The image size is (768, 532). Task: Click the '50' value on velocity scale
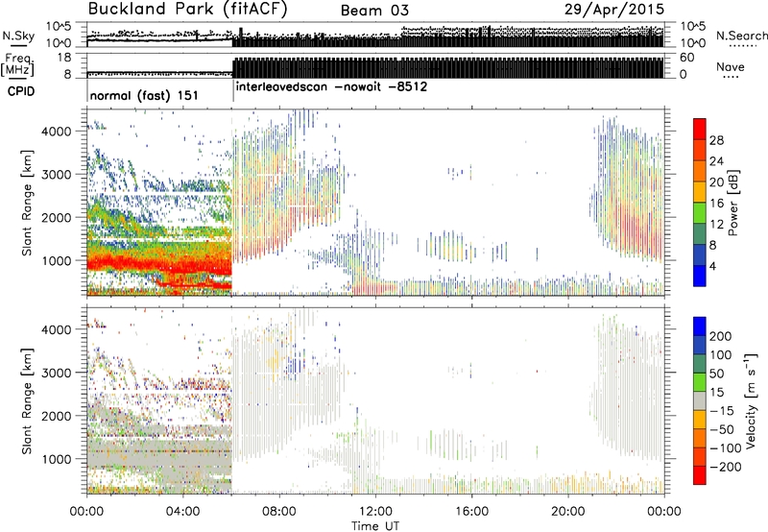coord(717,374)
